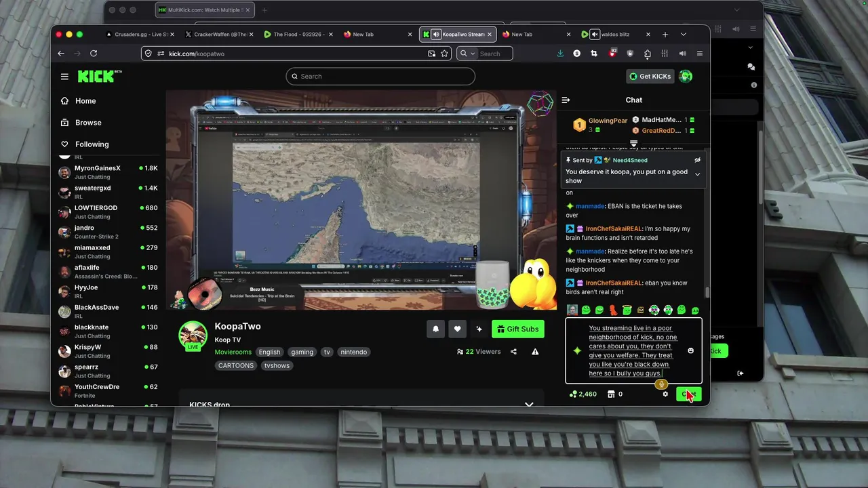868x488 pixels.
Task: Click the speaker volume extension icon
Action: coord(682,54)
